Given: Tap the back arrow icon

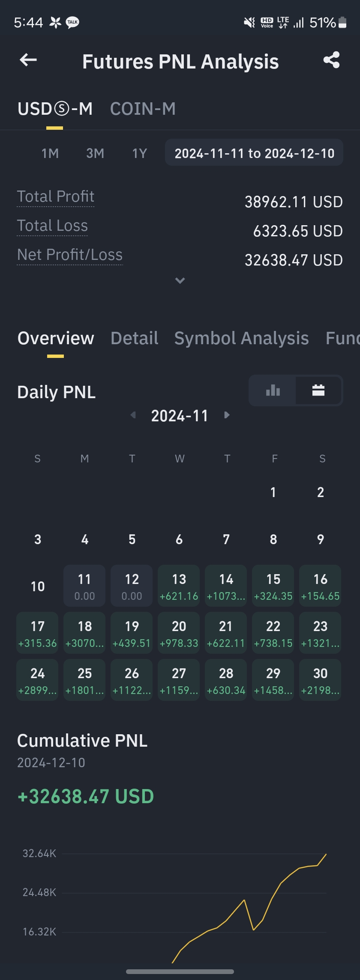Looking at the screenshot, I should coord(28,60).
